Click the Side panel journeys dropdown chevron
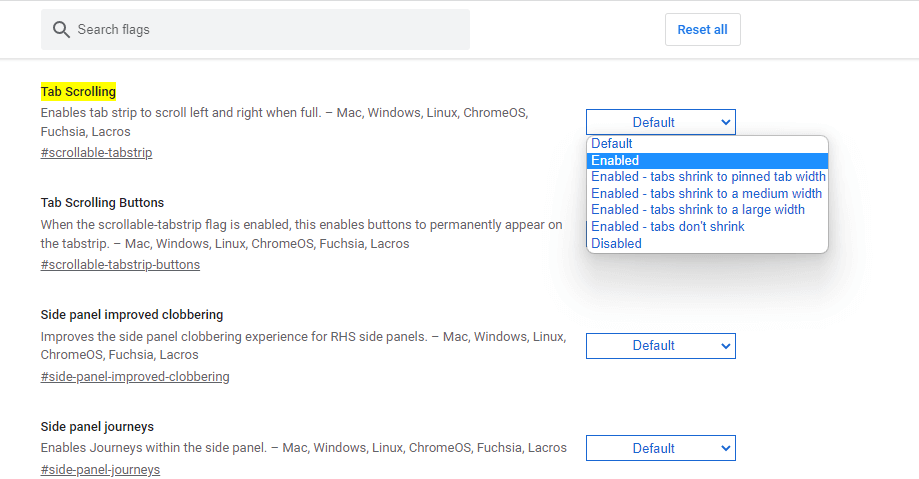 [x=725, y=449]
